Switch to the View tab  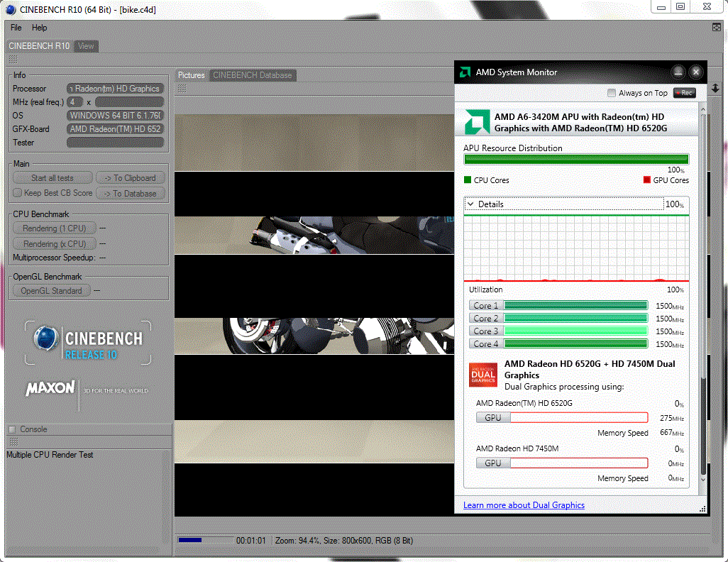(86, 46)
